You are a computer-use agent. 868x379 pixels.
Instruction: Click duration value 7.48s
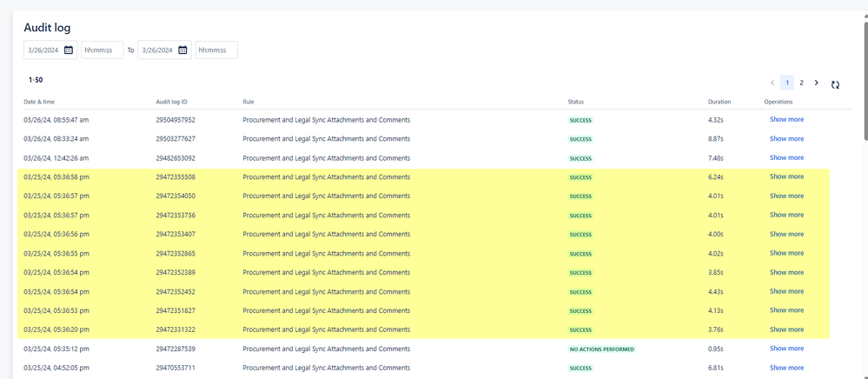(x=715, y=158)
